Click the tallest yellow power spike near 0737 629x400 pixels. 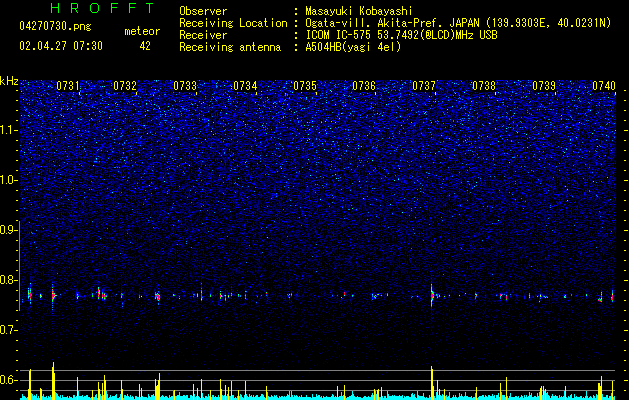pyautogui.click(x=432, y=381)
